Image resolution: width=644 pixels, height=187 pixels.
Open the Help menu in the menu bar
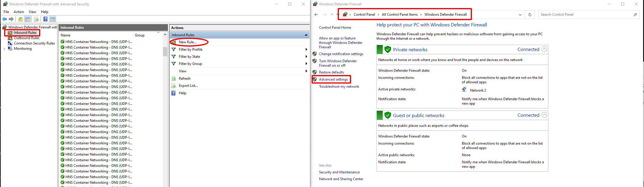(44, 12)
